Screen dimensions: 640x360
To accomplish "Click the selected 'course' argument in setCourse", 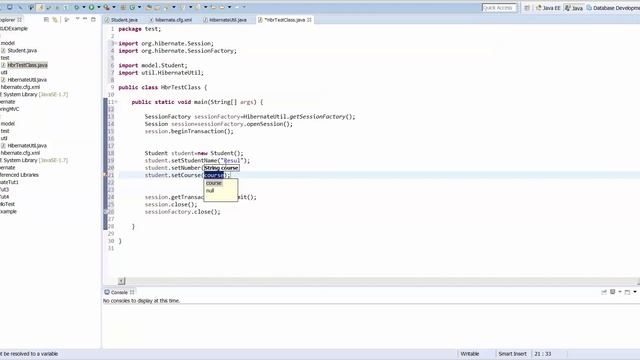I will pos(214,175).
